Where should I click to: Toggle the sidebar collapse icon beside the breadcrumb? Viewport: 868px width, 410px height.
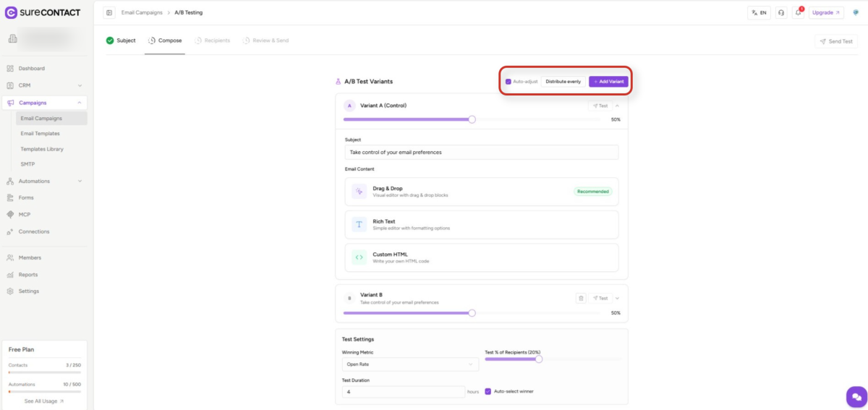click(109, 12)
